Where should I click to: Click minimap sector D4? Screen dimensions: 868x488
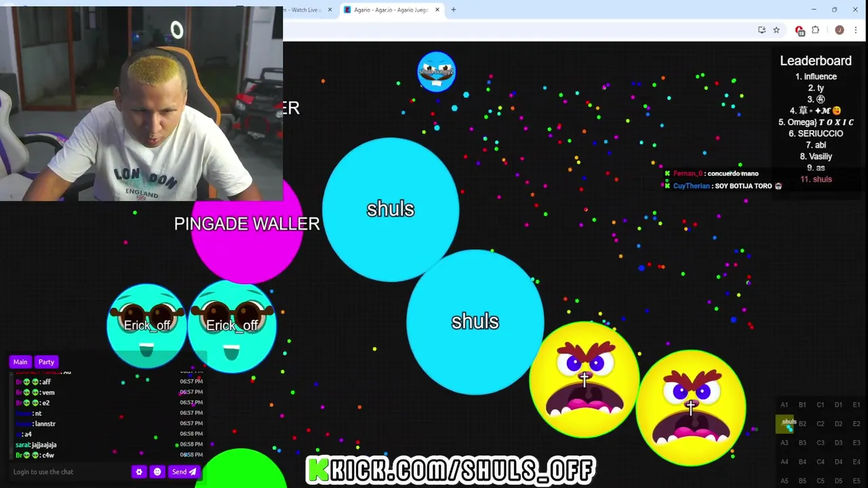pos(839,462)
